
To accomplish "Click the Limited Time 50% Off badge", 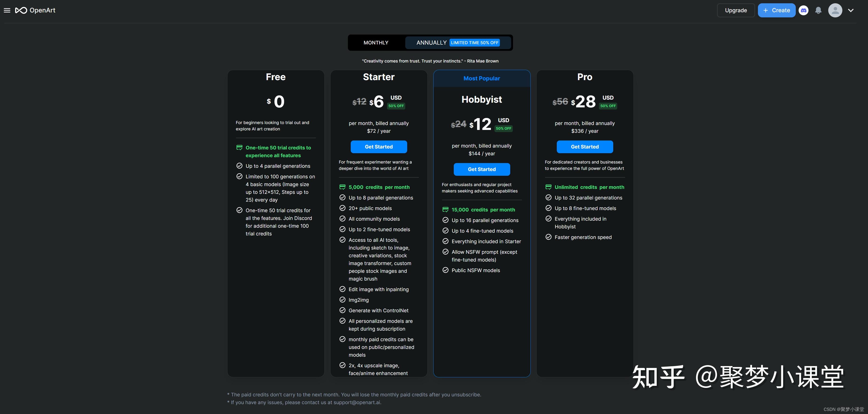I will [474, 43].
